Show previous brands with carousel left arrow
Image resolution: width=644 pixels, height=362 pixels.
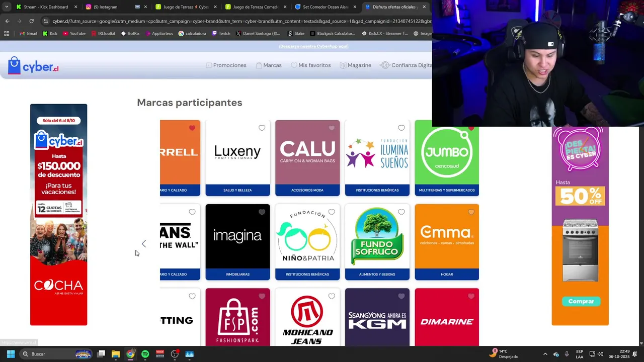144,244
